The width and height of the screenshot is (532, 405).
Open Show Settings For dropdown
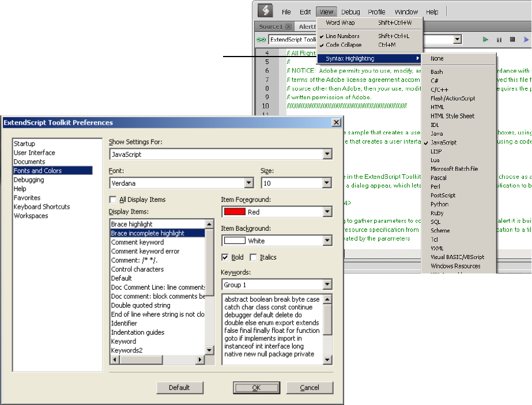pos(327,154)
